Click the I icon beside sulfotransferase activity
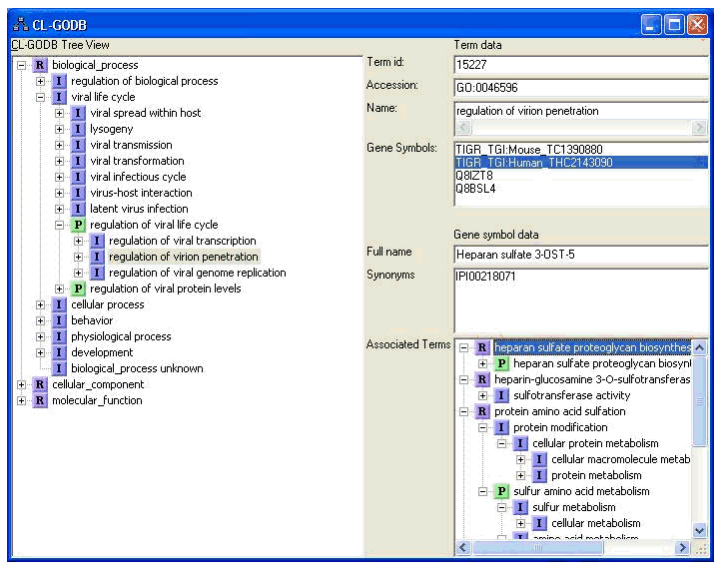 pos(501,395)
